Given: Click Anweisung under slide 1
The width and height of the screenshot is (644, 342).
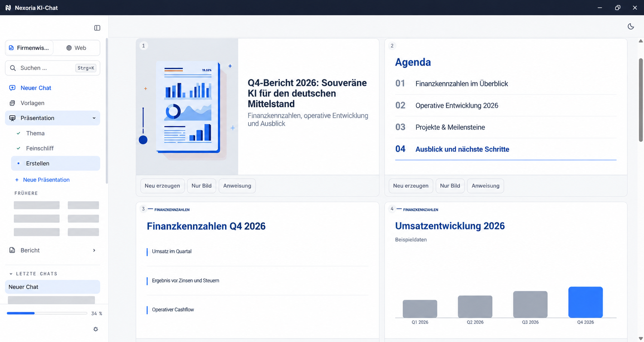Looking at the screenshot, I should tap(237, 186).
